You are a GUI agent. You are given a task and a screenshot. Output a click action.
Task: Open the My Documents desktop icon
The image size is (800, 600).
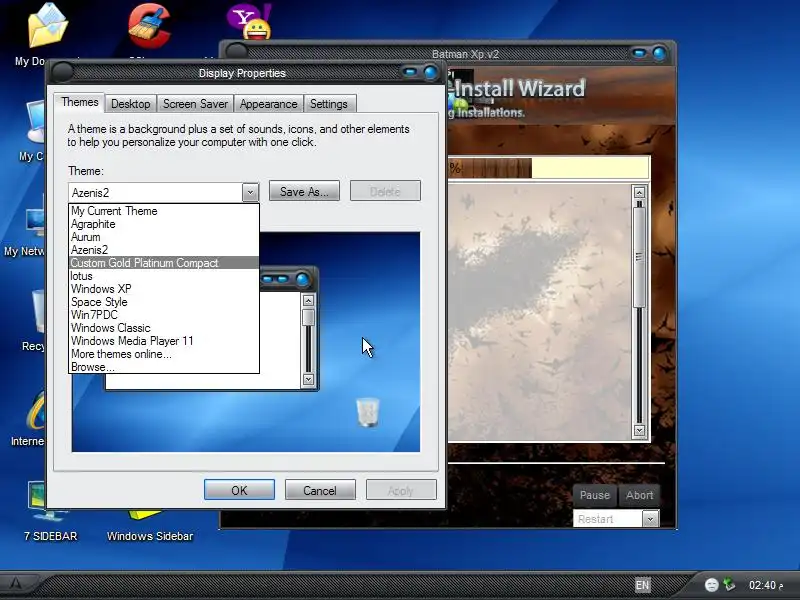click(47, 26)
